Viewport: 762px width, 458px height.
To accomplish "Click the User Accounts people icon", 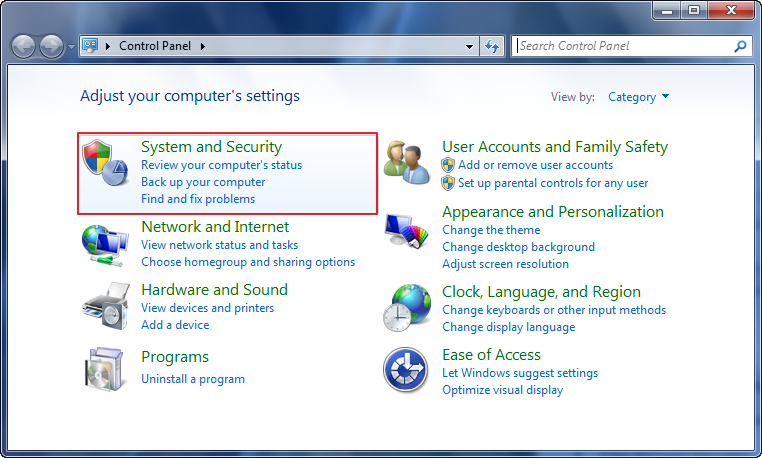I will [407, 163].
